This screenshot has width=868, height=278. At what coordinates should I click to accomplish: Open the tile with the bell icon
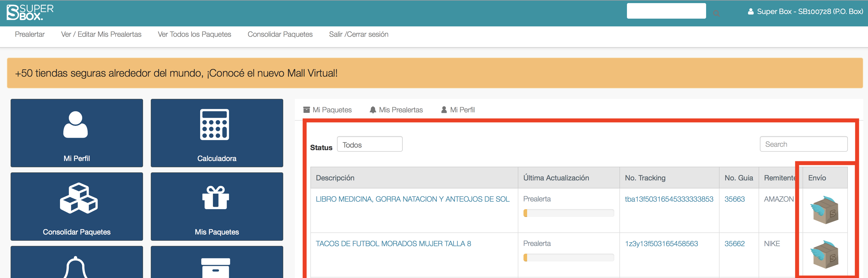(77, 262)
